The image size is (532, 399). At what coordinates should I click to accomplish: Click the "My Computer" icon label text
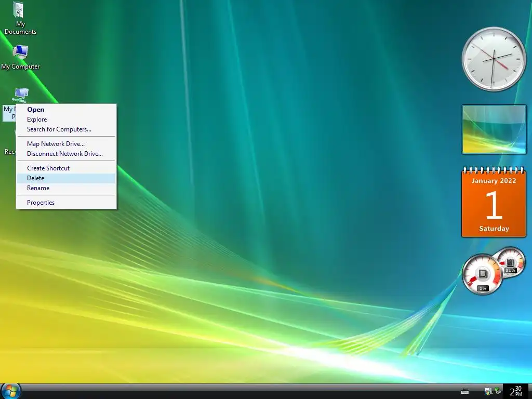(20, 66)
